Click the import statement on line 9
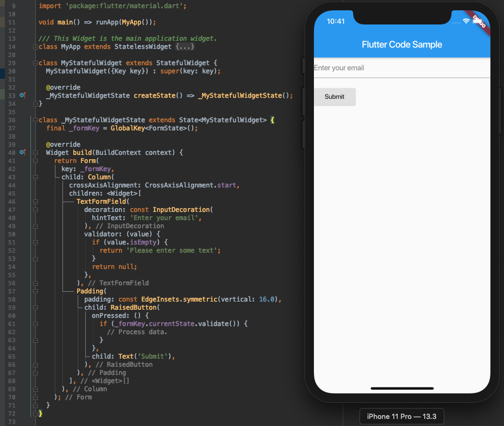The image size is (504, 426). (112, 6)
